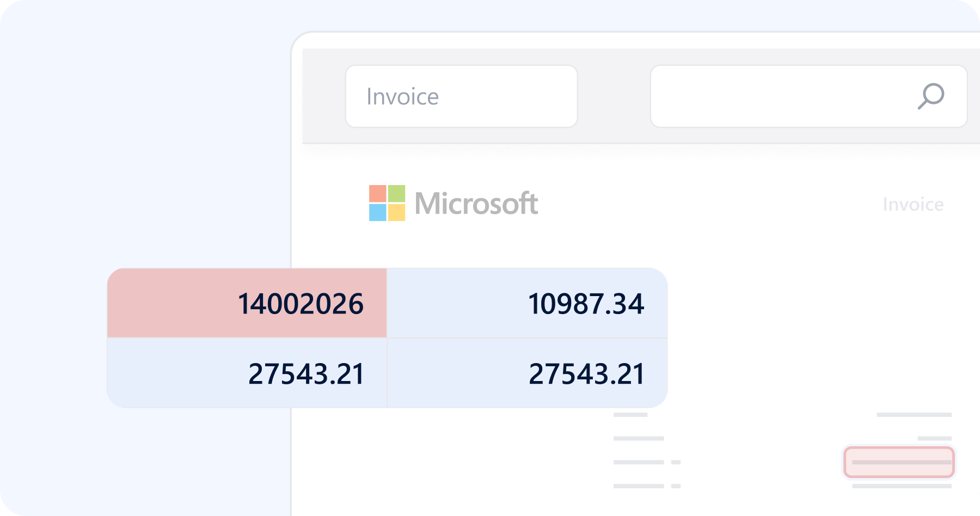Image resolution: width=980 pixels, height=516 pixels.
Task: Click the gray line below the red box
Action: tap(902, 486)
